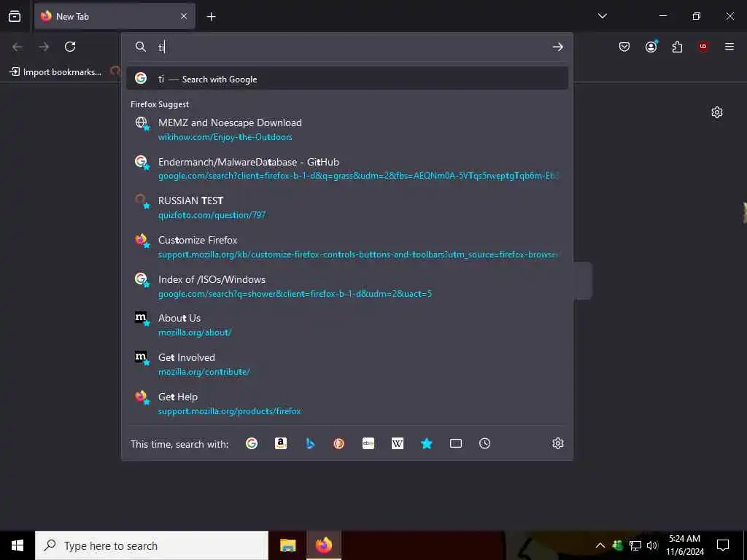Open the notification center icon

[x=723, y=545]
